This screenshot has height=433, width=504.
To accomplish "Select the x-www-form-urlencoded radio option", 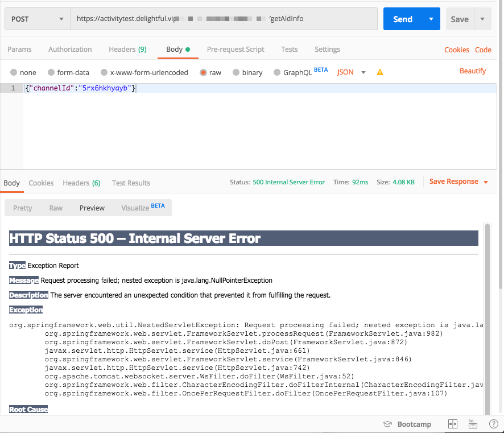I will click(x=104, y=72).
